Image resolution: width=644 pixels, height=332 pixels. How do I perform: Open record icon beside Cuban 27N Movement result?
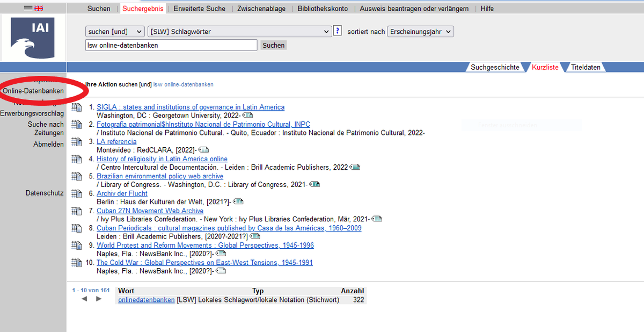[x=76, y=211]
